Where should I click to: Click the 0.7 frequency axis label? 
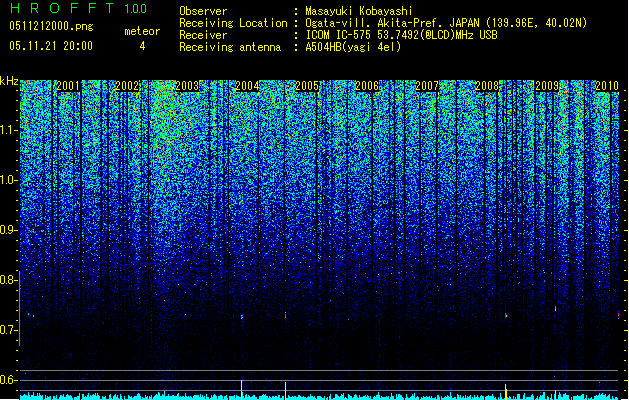[9, 330]
